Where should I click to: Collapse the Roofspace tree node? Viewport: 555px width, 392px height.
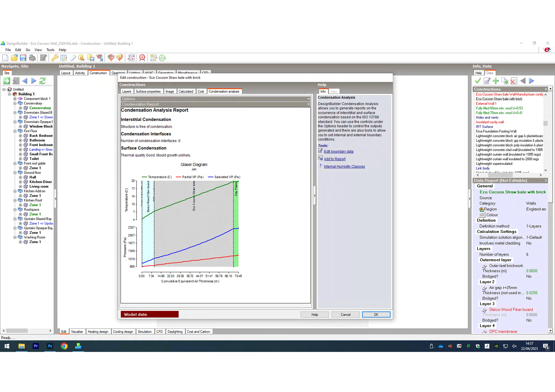coord(15,209)
